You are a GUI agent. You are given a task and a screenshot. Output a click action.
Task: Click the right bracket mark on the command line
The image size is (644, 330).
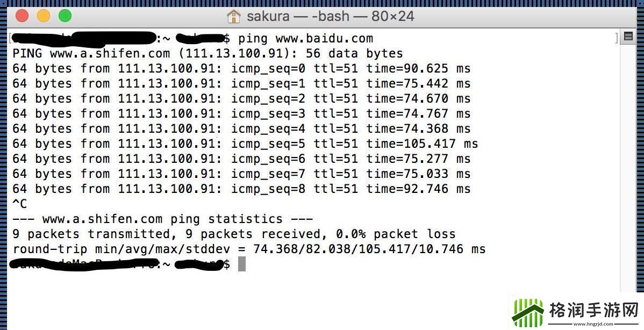pos(616,38)
